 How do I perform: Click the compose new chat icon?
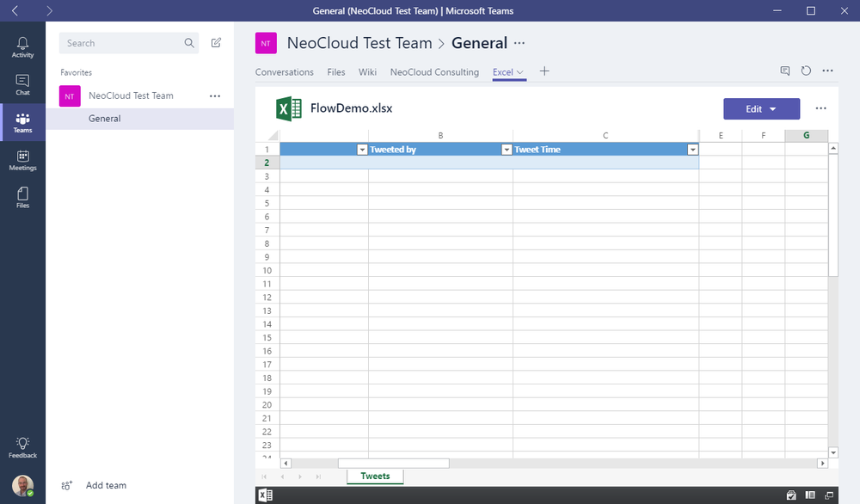216,43
